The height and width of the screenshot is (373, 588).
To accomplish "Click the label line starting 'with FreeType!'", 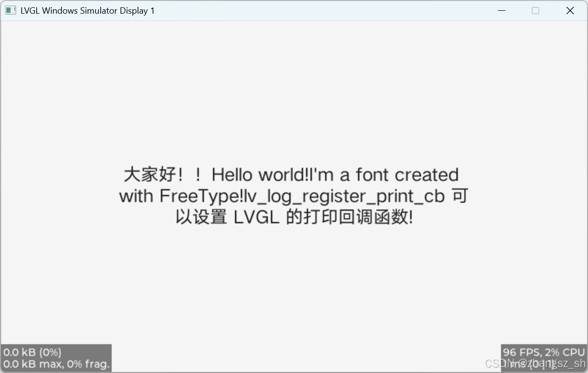I will (293, 196).
